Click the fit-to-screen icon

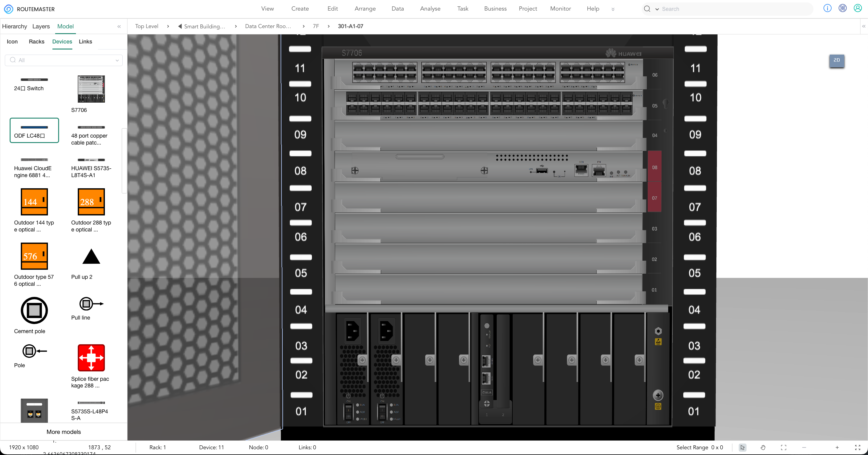tap(783, 447)
